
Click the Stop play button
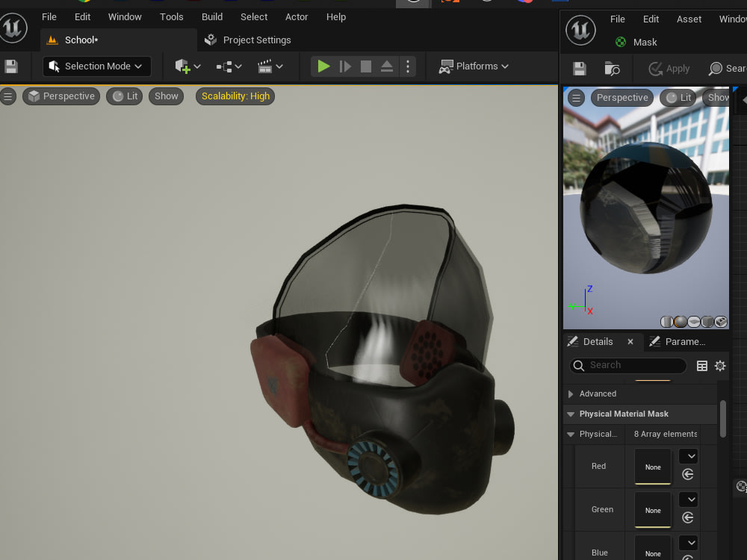[x=366, y=66]
